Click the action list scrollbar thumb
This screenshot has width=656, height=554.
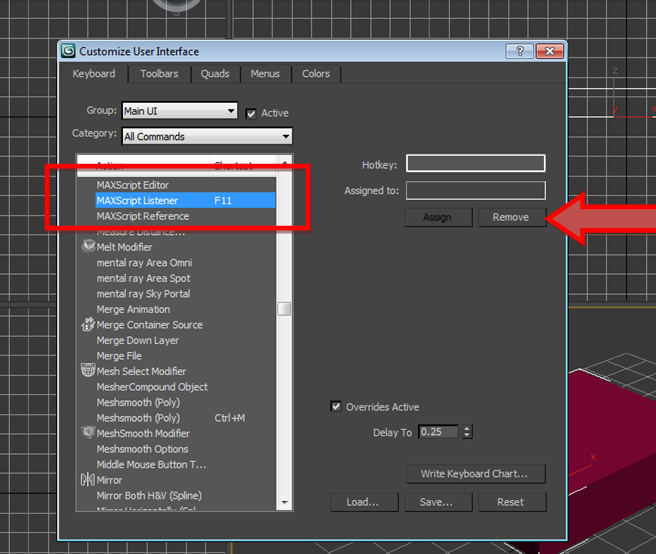(x=284, y=309)
